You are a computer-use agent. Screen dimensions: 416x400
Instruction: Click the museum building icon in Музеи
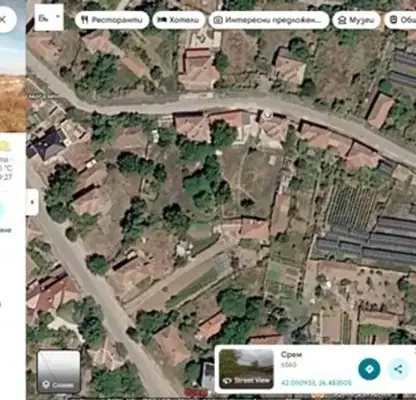click(342, 20)
